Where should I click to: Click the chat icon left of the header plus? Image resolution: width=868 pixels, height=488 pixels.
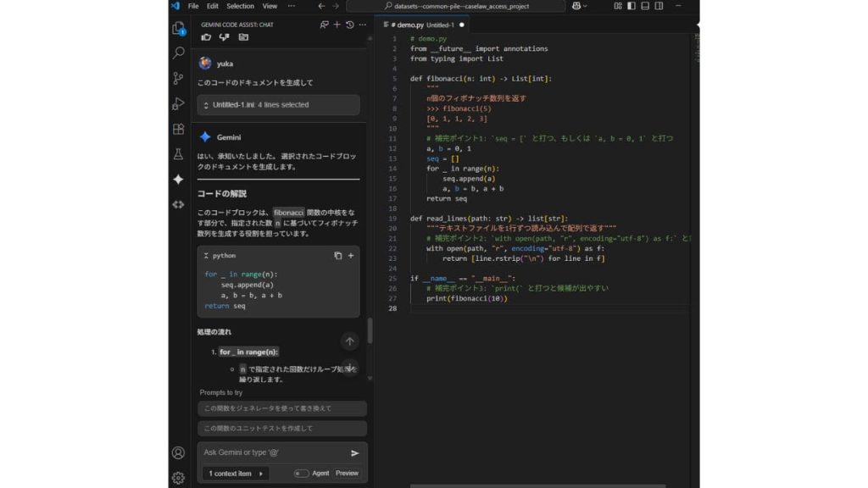(x=324, y=25)
